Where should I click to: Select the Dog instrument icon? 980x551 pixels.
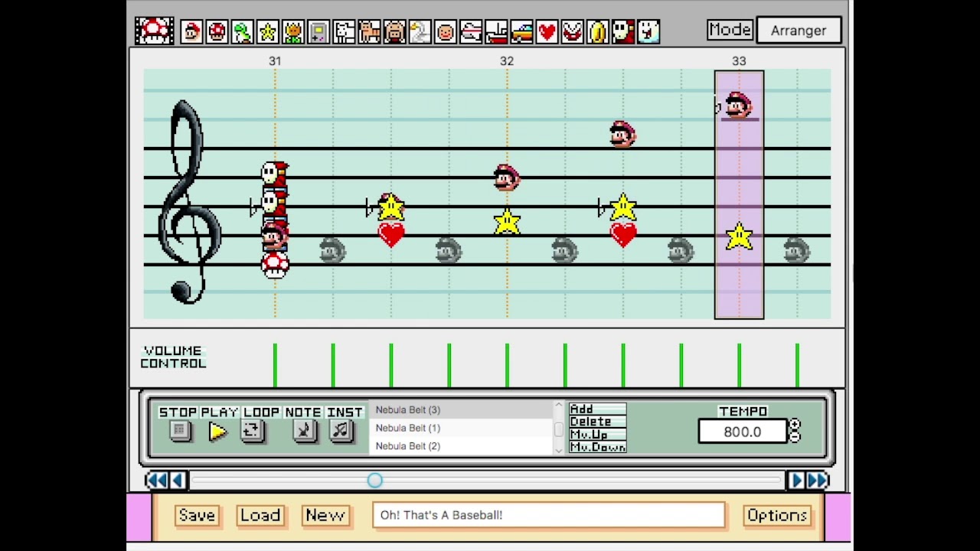(344, 31)
